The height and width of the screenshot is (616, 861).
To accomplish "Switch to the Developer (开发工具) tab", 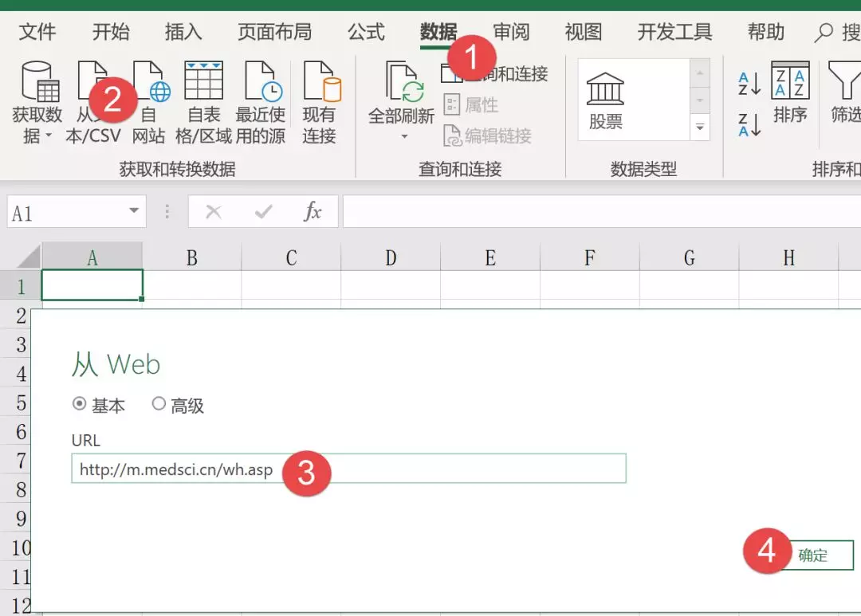I will click(675, 32).
